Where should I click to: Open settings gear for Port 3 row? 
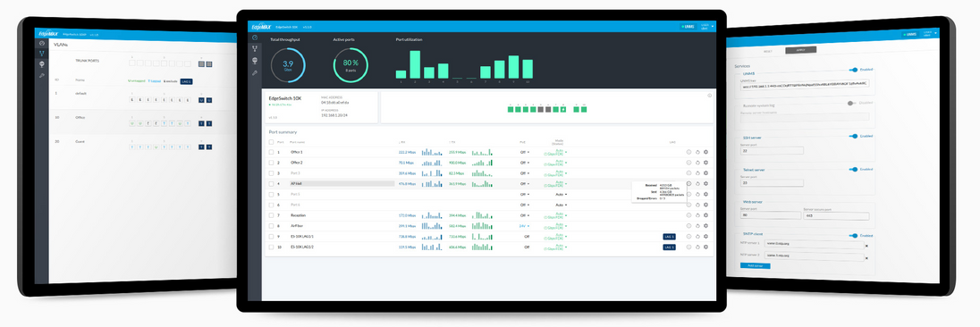(x=705, y=172)
